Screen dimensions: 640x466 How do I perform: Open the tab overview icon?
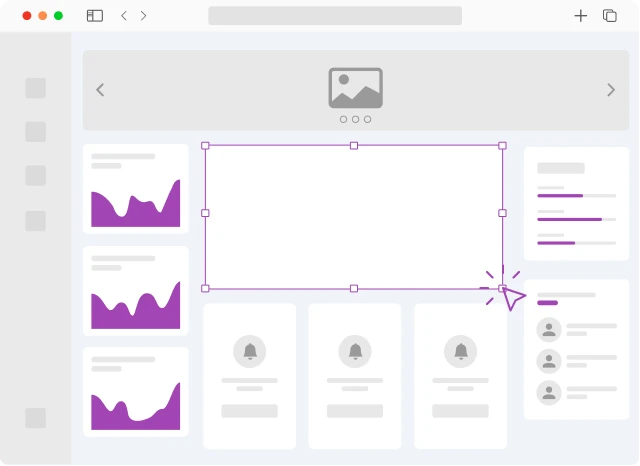point(609,15)
